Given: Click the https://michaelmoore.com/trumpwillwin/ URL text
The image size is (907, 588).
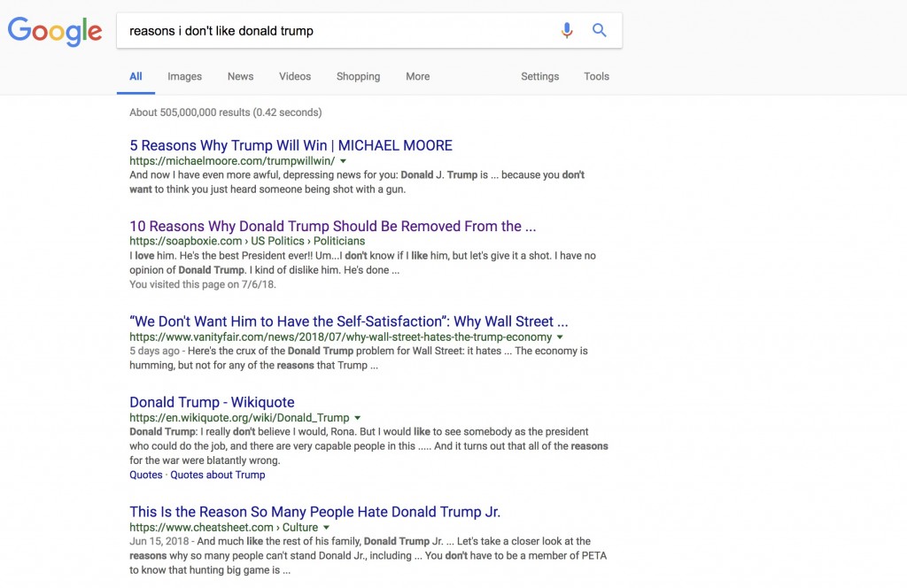Looking at the screenshot, I should pos(232,161).
